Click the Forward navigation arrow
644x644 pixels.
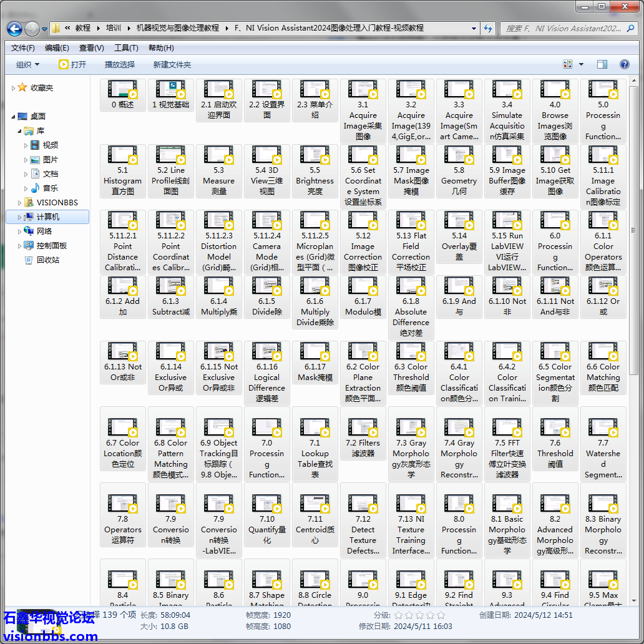point(32,29)
